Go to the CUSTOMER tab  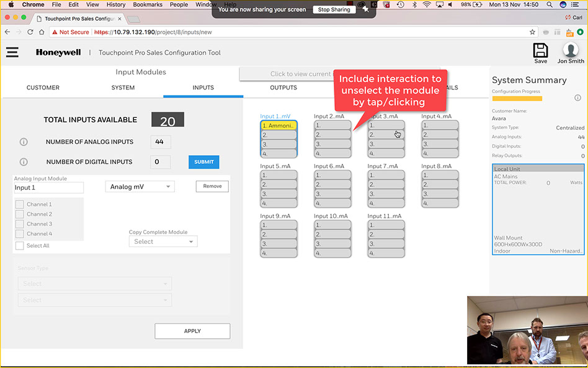click(x=43, y=88)
